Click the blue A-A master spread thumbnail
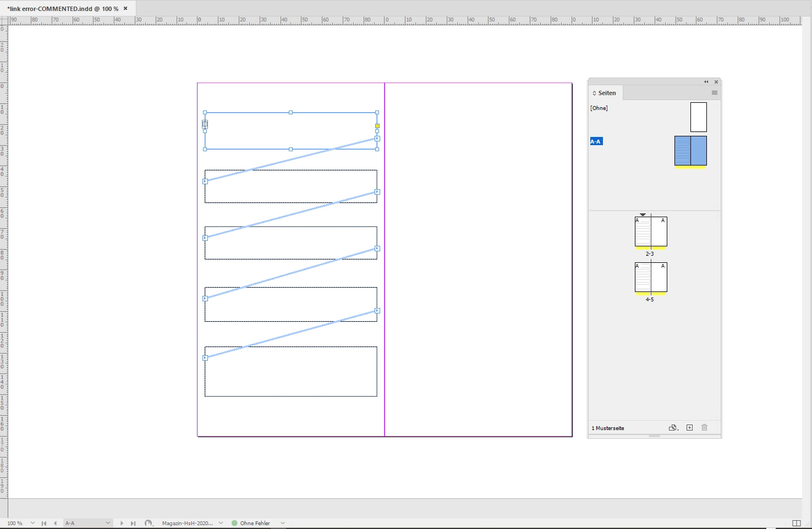 tap(690, 151)
